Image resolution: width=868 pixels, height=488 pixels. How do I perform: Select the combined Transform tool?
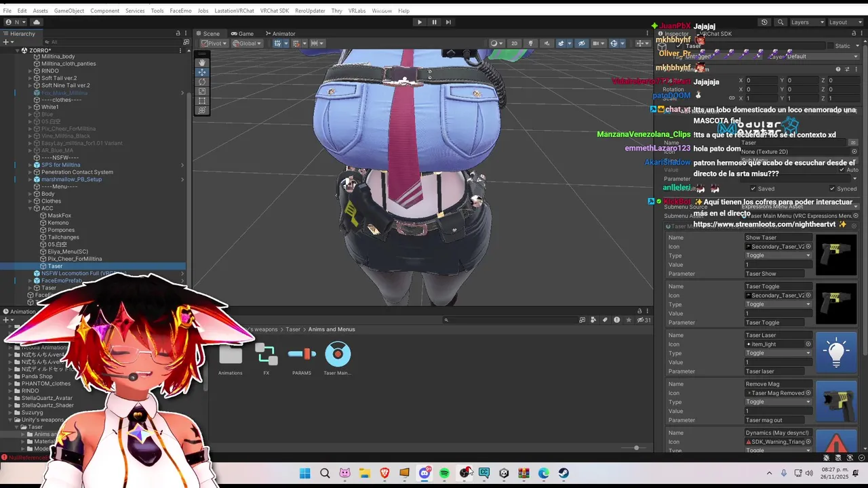pyautogui.click(x=202, y=110)
